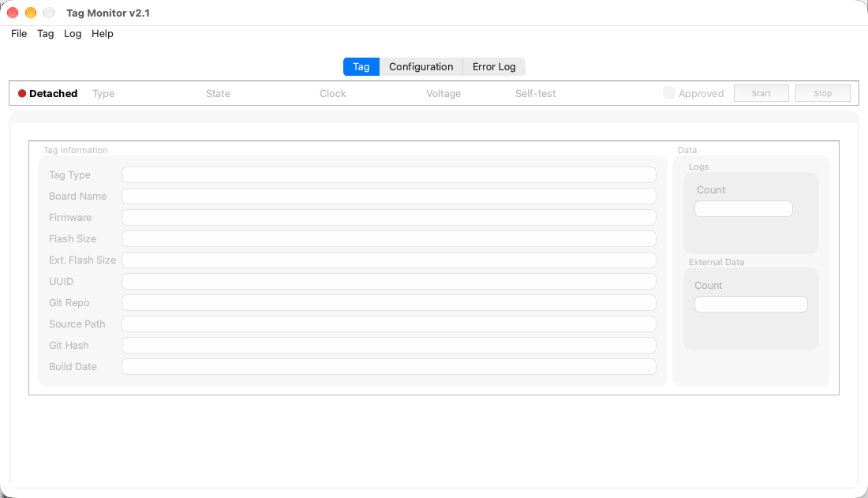Click into the Board Name field
The height and width of the screenshot is (498, 868).
[388, 196]
